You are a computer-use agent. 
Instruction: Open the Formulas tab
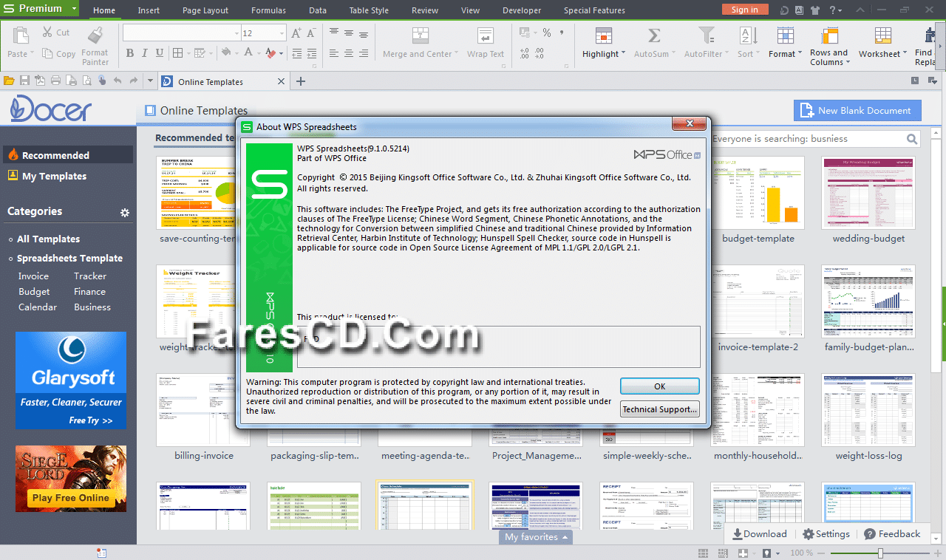(269, 10)
